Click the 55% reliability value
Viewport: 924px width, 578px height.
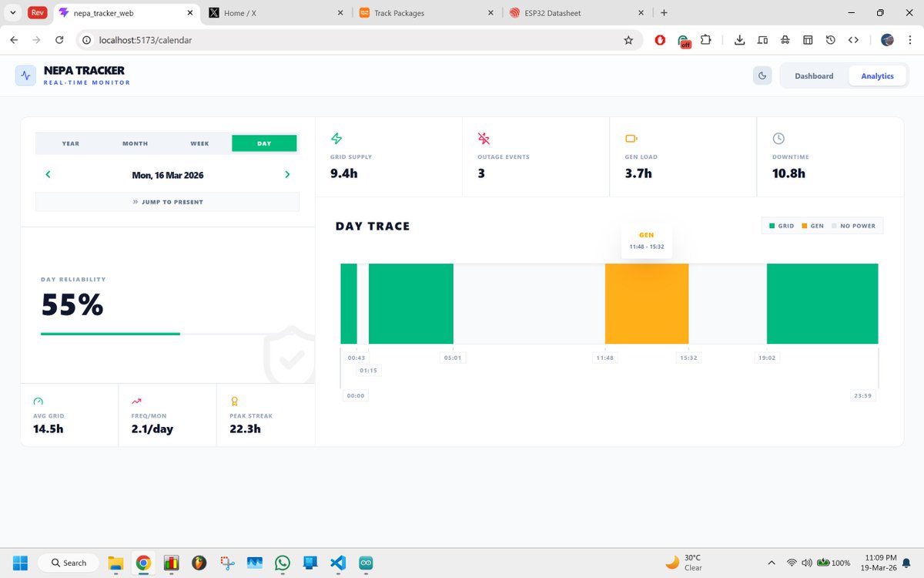pyautogui.click(x=72, y=306)
